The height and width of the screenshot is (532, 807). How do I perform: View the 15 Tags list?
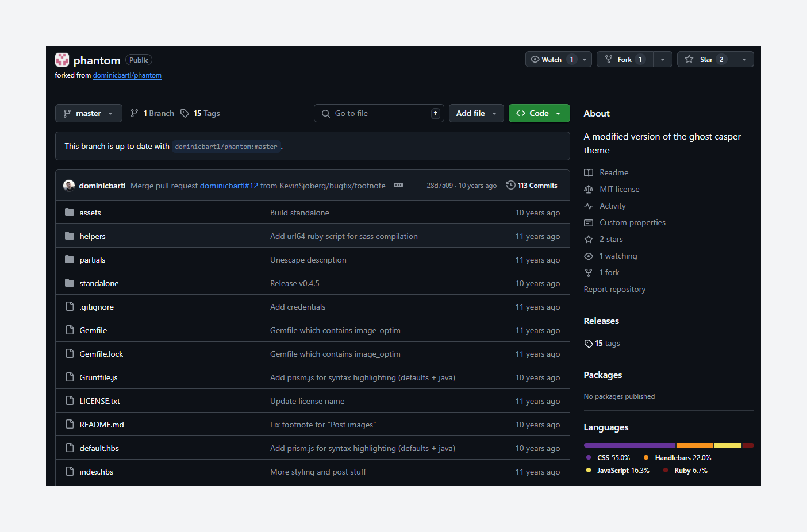[200, 113]
